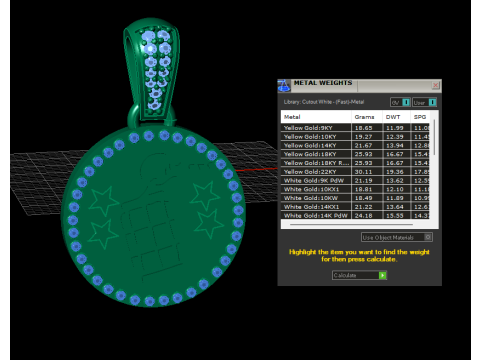Click the 18.65 grams value
The width and height of the screenshot is (480, 360).
363,128
